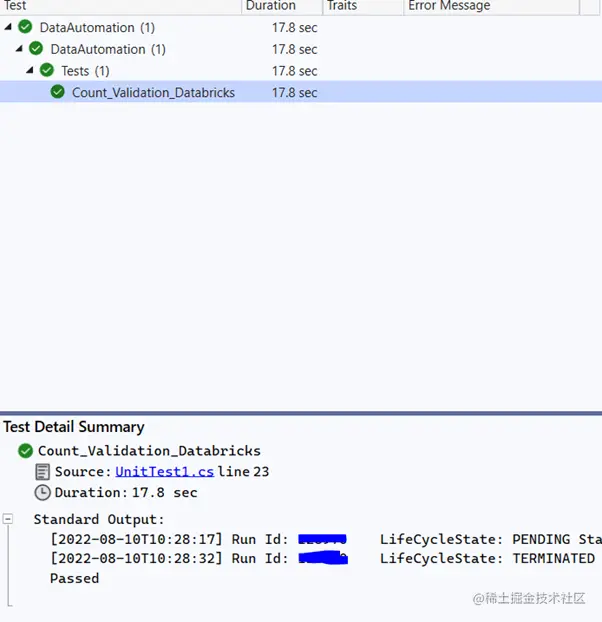Click the 'Standard Output:' label

tap(99, 519)
